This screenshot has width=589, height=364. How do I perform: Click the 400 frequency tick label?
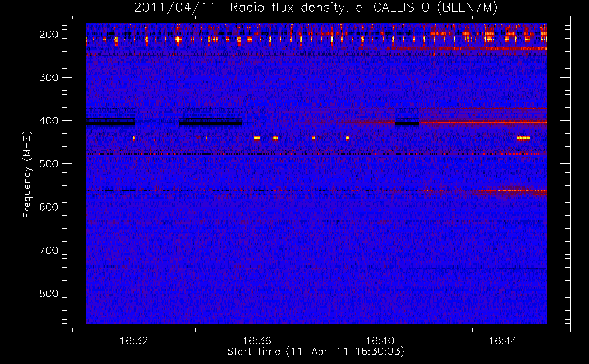click(49, 121)
